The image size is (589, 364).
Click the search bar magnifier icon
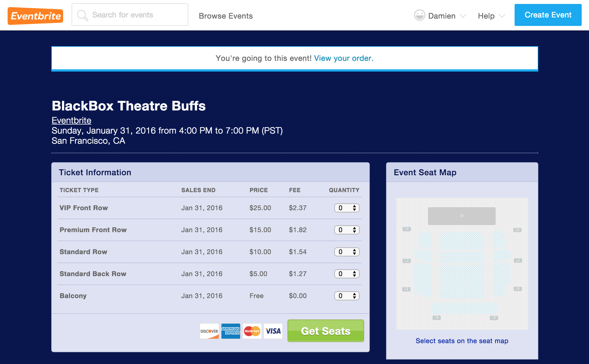coord(83,15)
